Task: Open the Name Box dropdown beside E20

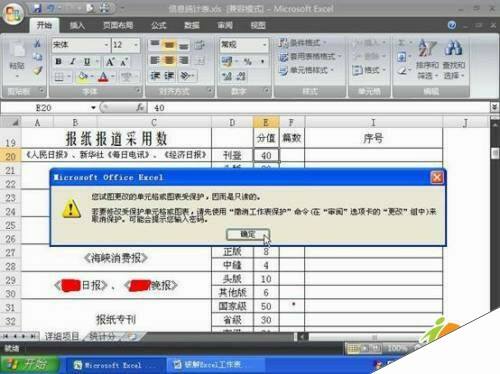Action: tap(93, 108)
